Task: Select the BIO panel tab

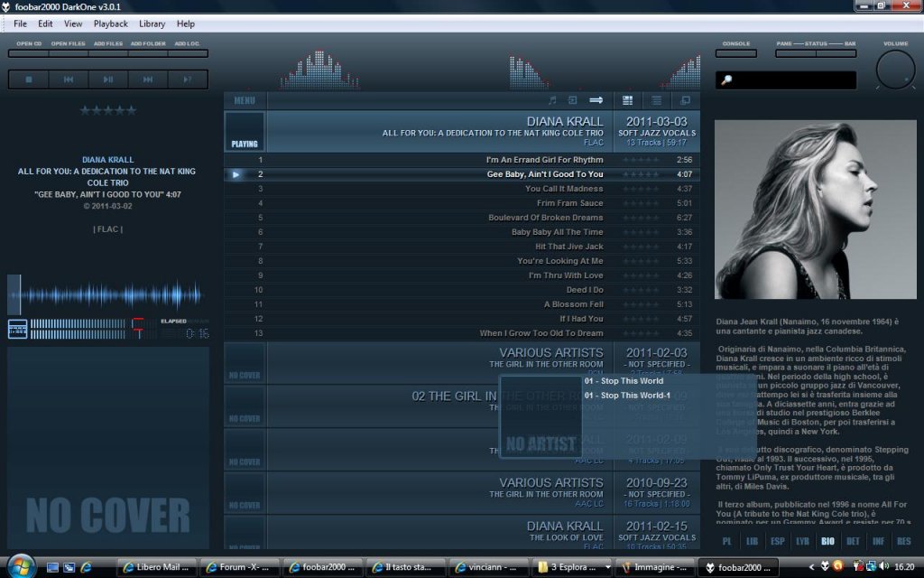Action: 828,541
